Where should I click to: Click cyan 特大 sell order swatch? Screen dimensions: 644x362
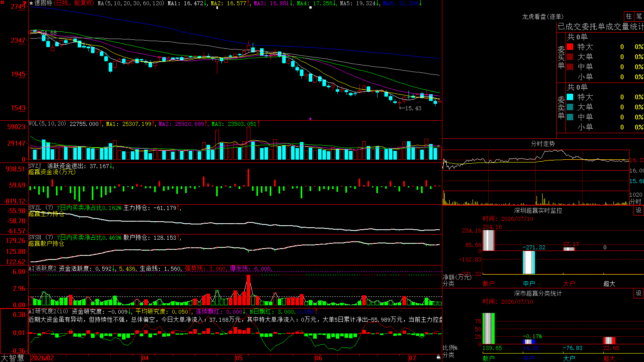(x=570, y=97)
